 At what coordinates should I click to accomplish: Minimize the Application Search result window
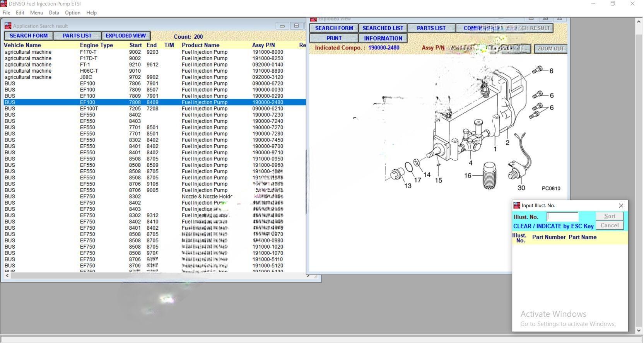(282, 26)
